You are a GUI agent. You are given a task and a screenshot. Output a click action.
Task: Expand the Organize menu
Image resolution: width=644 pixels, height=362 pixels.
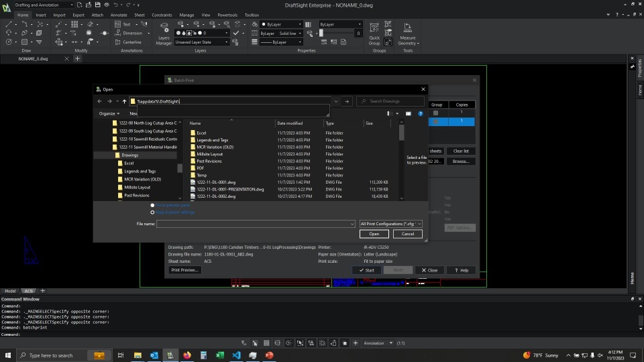coord(109,114)
